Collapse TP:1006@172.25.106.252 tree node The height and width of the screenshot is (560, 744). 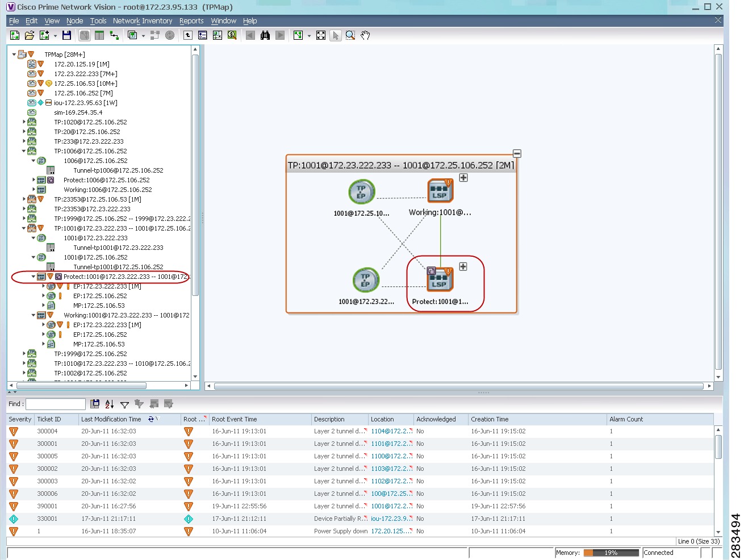tap(24, 151)
